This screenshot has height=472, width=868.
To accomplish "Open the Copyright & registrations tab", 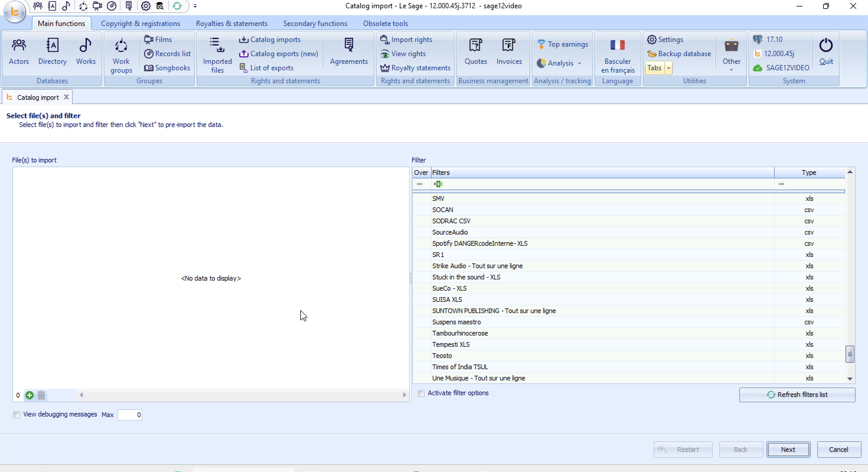I will pyautogui.click(x=141, y=23).
